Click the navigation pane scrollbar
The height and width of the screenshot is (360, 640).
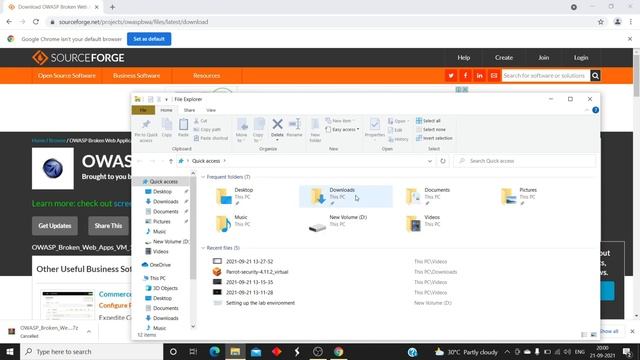coord(193,229)
